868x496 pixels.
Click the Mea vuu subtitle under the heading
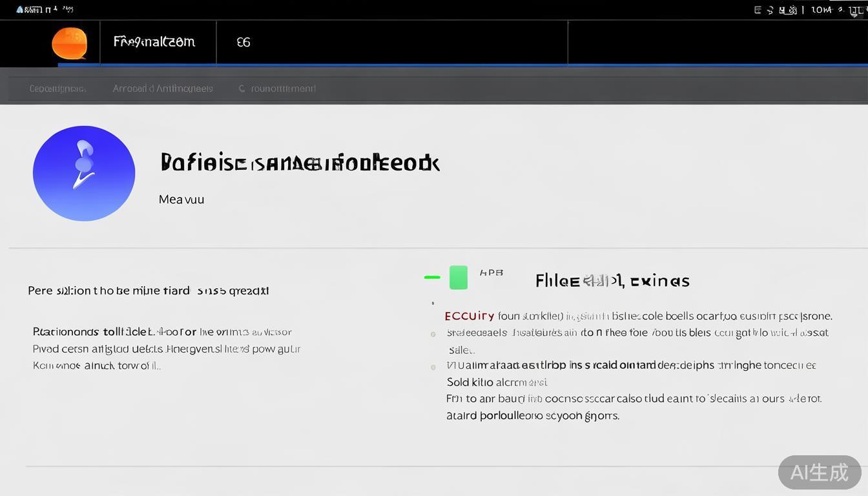coord(181,200)
